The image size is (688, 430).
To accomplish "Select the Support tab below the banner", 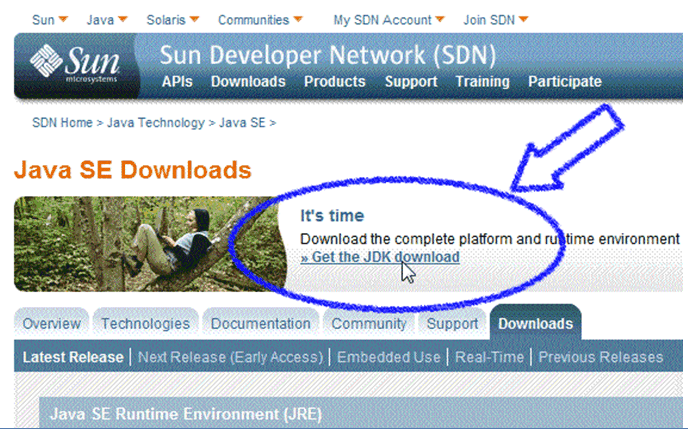I will 452,324.
